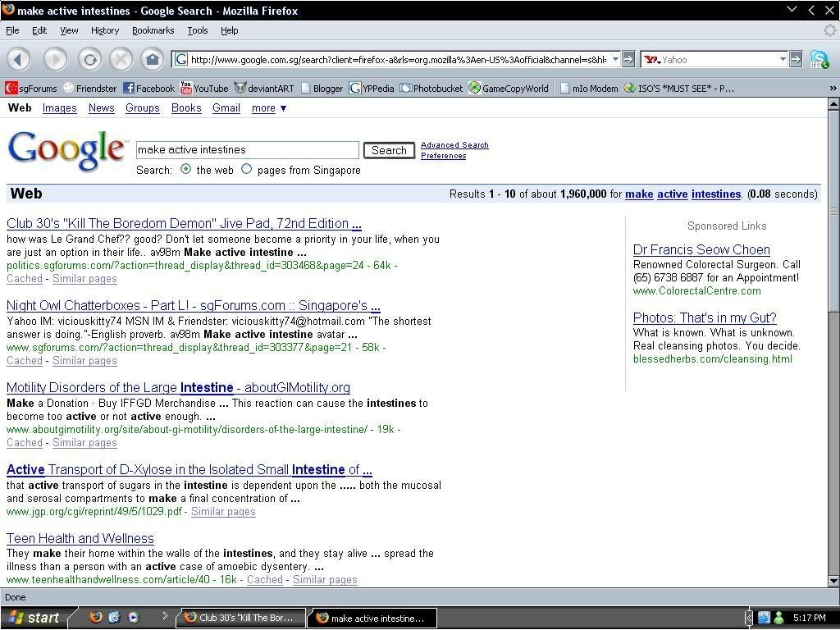840x630 pixels.
Task: Open the Photobucket bookmark
Action: [x=431, y=89]
